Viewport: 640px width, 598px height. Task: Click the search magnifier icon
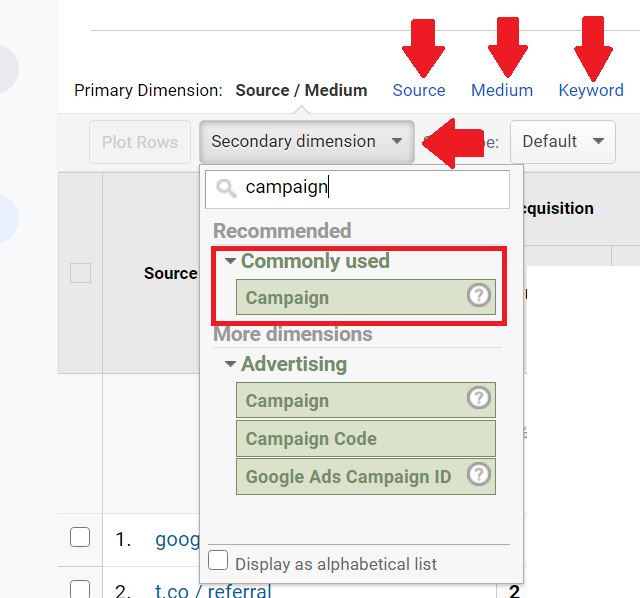pyautogui.click(x=226, y=189)
